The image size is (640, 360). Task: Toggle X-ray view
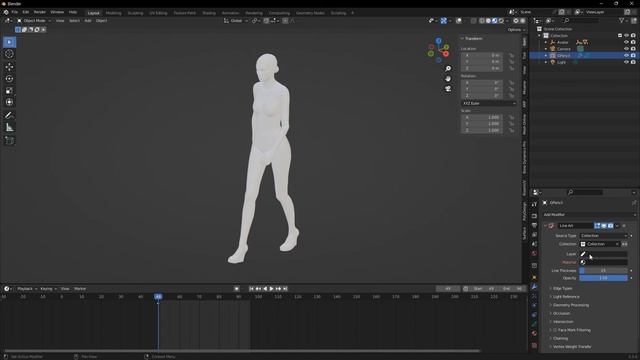click(x=473, y=20)
